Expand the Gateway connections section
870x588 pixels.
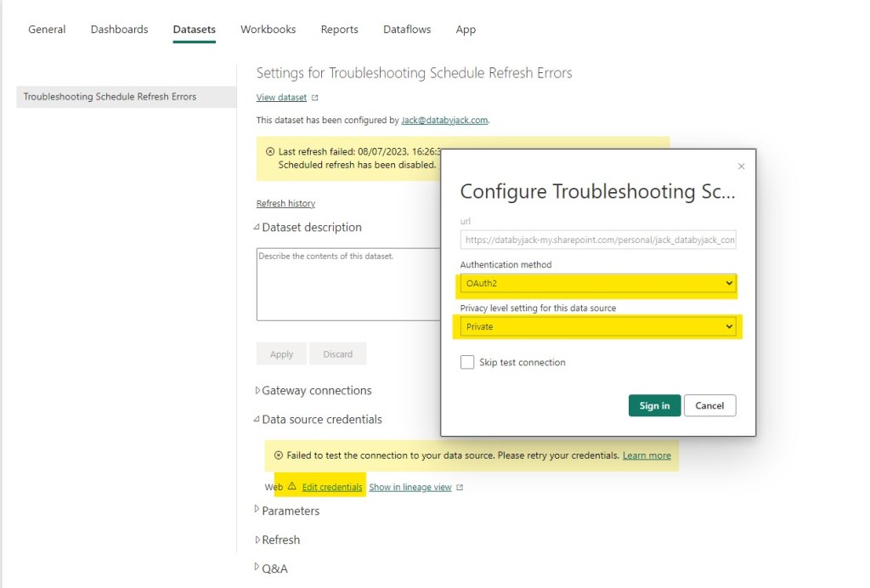pyautogui.click(x=316, y=391)
